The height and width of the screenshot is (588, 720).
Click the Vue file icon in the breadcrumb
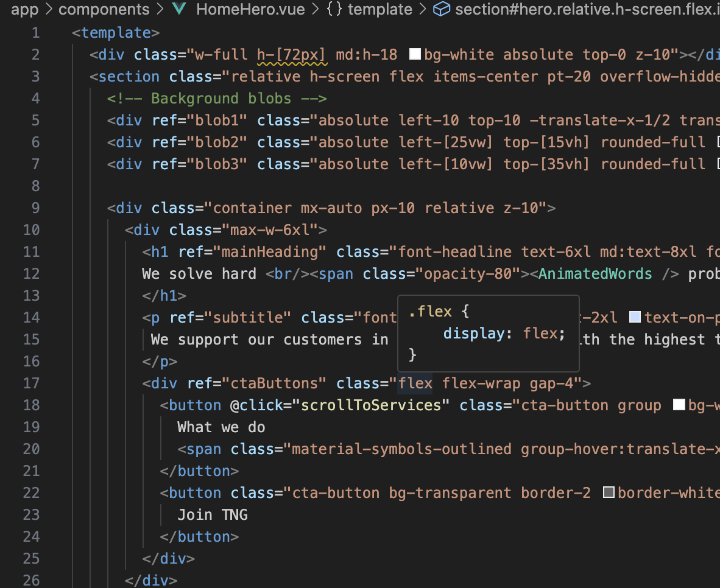click(179, 9)
